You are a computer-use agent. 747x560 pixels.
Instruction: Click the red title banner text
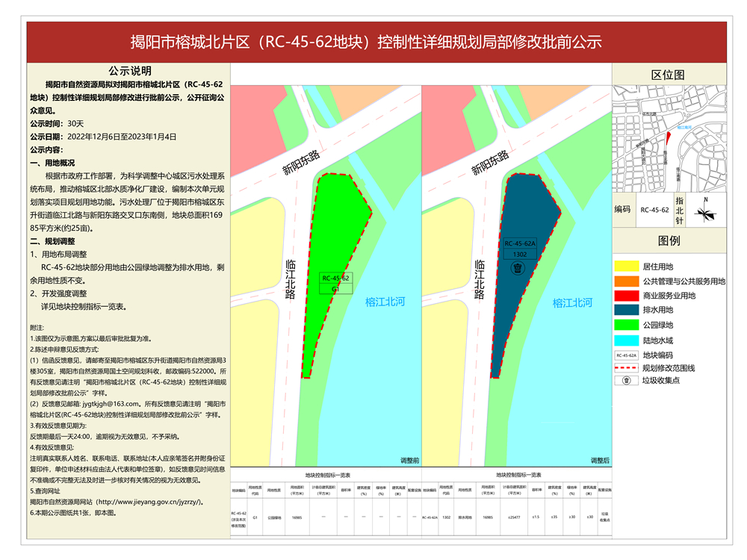[x=366, y=43]
